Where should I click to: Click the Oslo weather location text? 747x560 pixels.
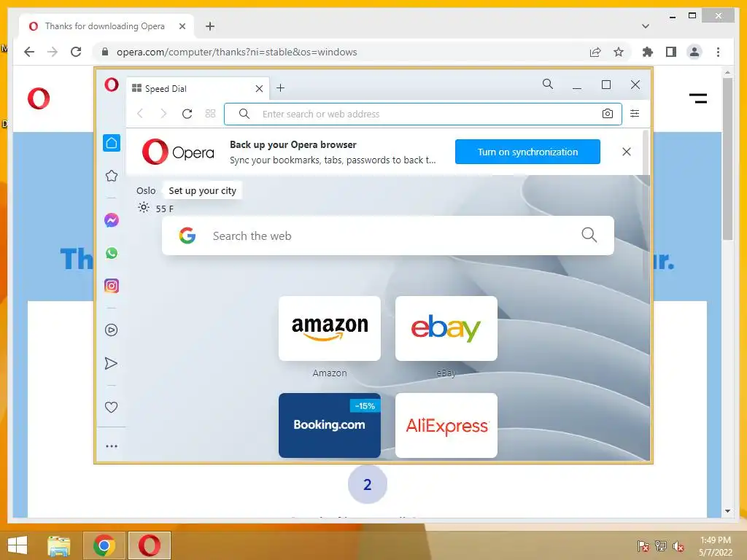click(x=146, y=190)
